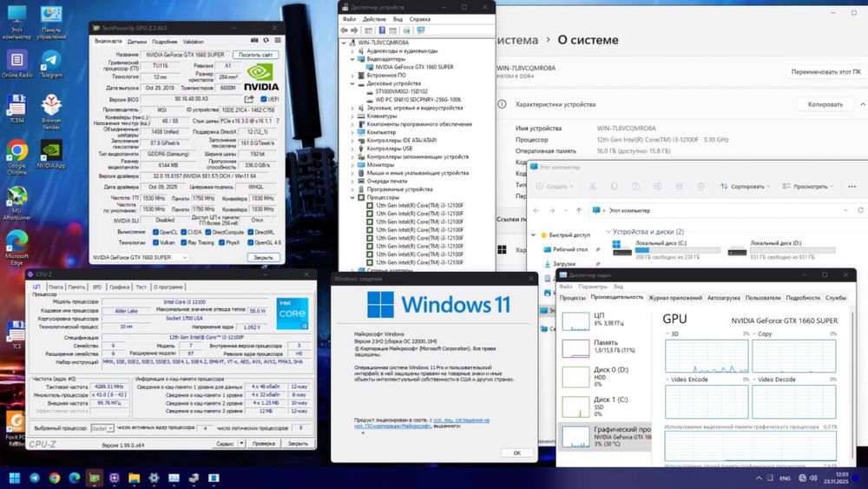Image resolution: width=868 pixels, height=489 pixels.
Task: Open Сервис dropdown arrow in CPU-Z
Action: pyautogui.click(x=241, y=443)
